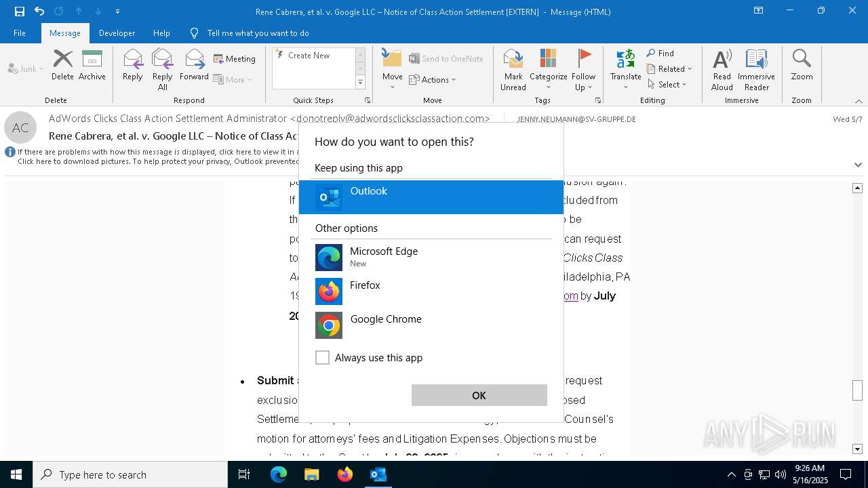Click Tell me what you want to do
Screen dimensions: 868x488
click(258, 33)
